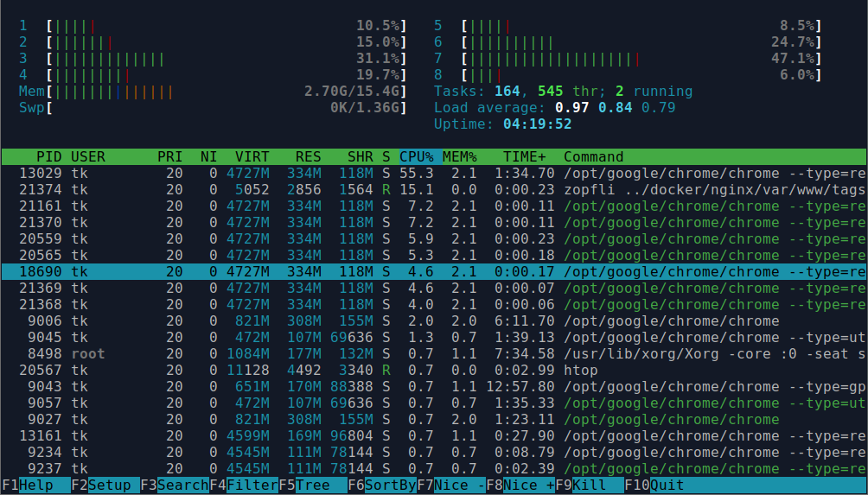Viewport: 868px width, 495px height.
Task: Sort by the SHR column header
Action: (361, 157)
